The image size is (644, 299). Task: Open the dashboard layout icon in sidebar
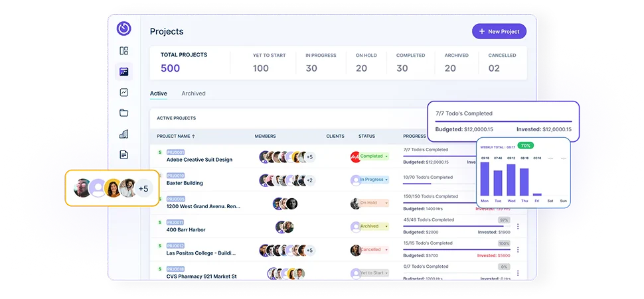(x=123, y=51)
